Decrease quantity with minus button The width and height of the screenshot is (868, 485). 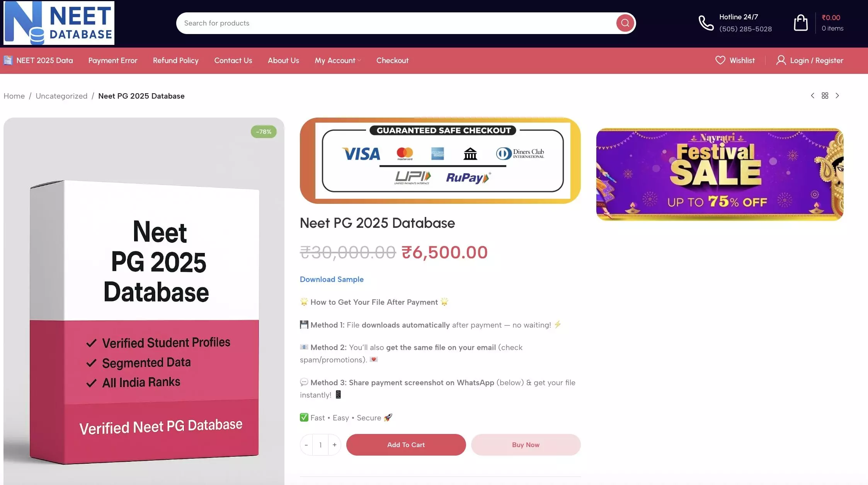[306, 445]
